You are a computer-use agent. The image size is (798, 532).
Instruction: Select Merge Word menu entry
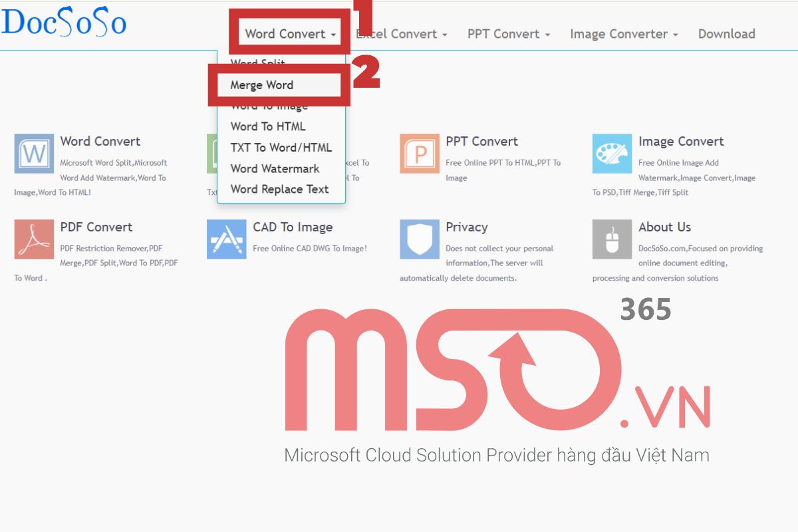pyautogui.click(x=262, y=85)
